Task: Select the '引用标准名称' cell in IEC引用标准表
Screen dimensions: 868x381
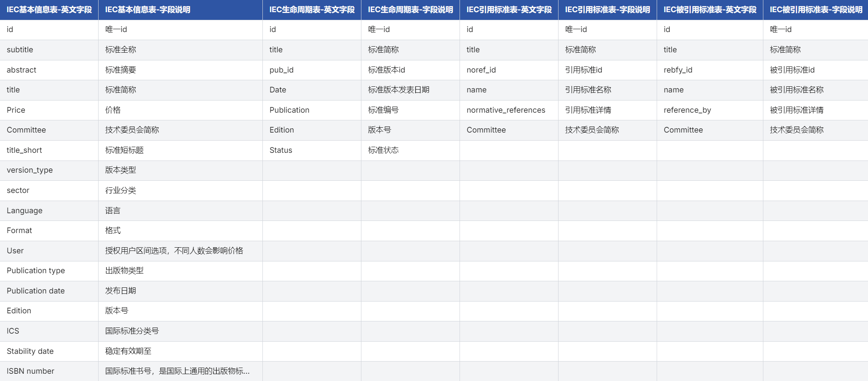Action: pos(608,90)
